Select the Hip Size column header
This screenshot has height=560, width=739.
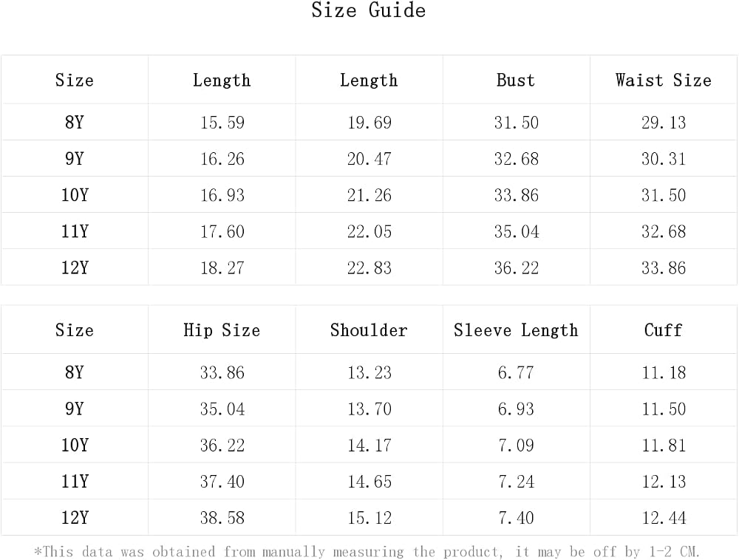222,330
